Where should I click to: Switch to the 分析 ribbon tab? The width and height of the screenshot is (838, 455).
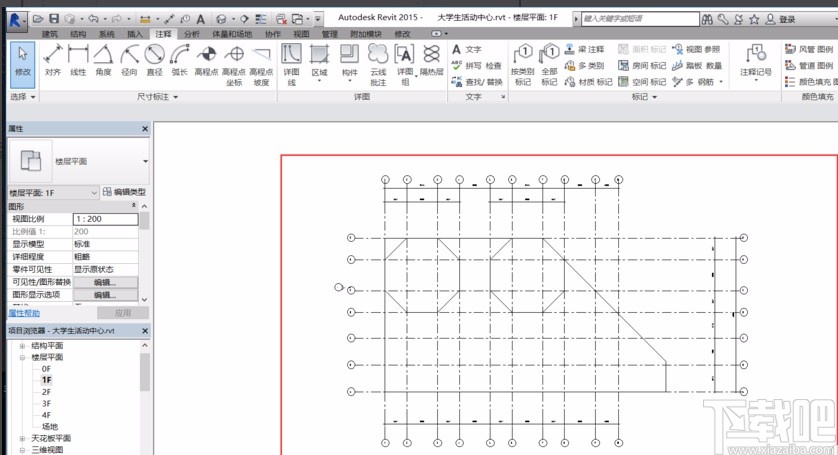[x=191, y=34]
